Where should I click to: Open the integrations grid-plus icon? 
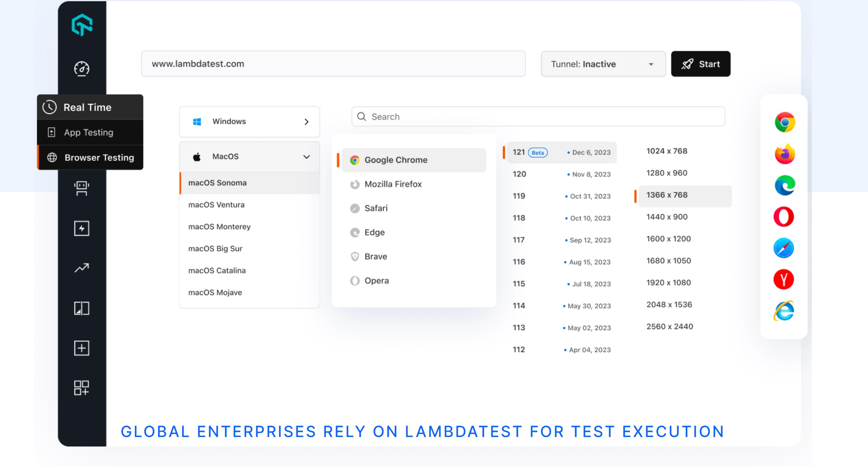click(82, 388)
